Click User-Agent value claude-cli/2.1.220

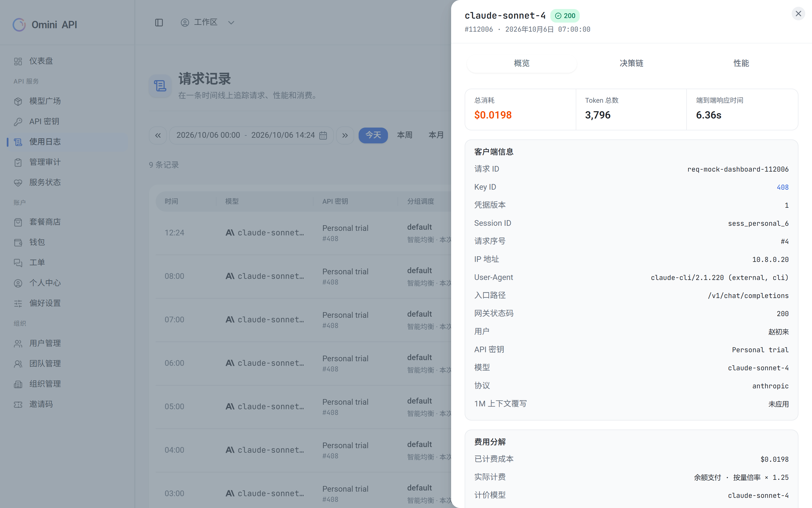pyautogui.click(x=720, y=277)
